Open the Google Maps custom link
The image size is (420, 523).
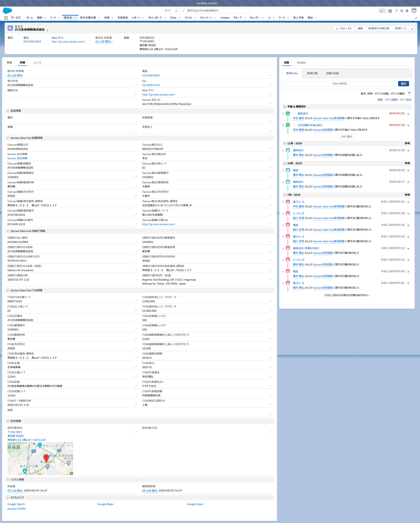(105, 504)
